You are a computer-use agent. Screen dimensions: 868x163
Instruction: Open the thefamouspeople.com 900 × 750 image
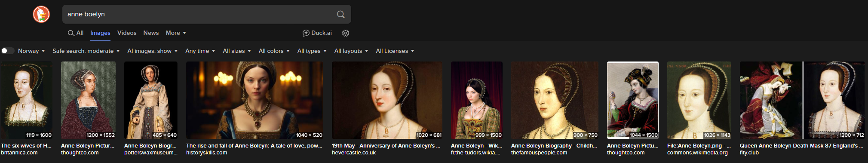click(555, 100)
